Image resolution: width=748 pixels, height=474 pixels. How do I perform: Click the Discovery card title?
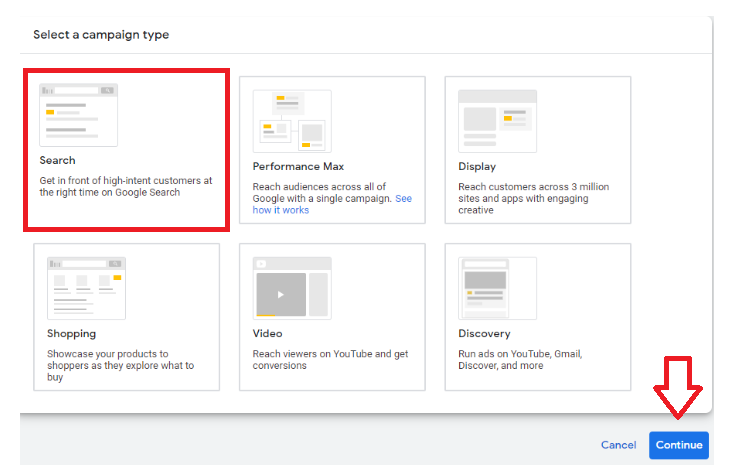tap(484, 334)
